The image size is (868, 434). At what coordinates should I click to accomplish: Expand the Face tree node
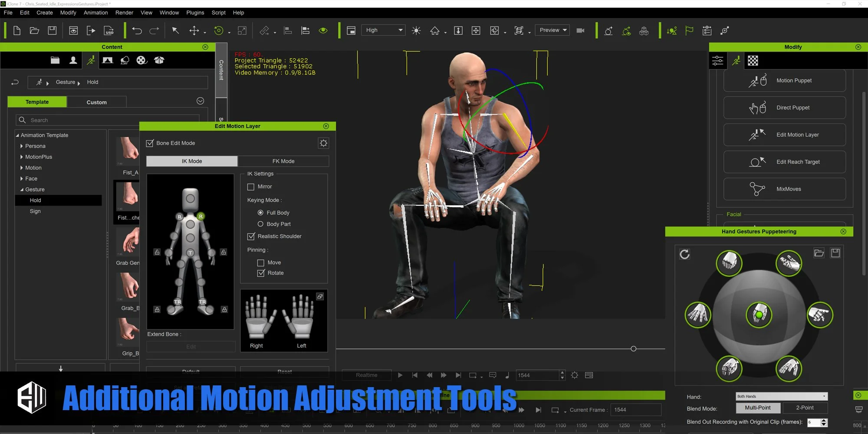pyautogui.click(x=22, y=179)
